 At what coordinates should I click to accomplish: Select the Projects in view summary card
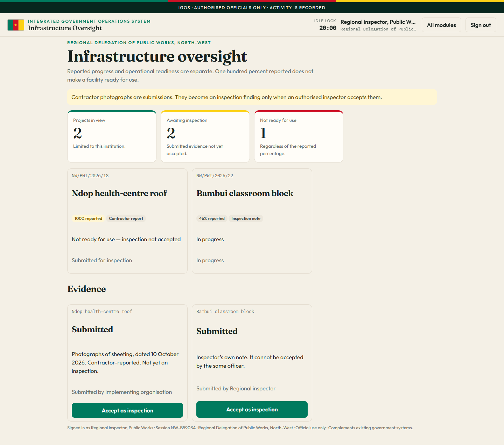pyautogui.click(x=112, y=137)
